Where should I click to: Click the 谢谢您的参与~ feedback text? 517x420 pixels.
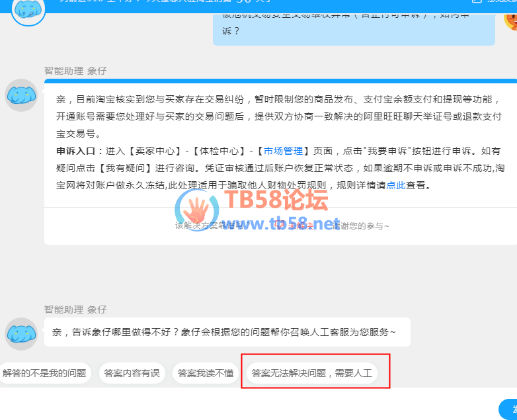pyautogui.click(x=360, y=226)
